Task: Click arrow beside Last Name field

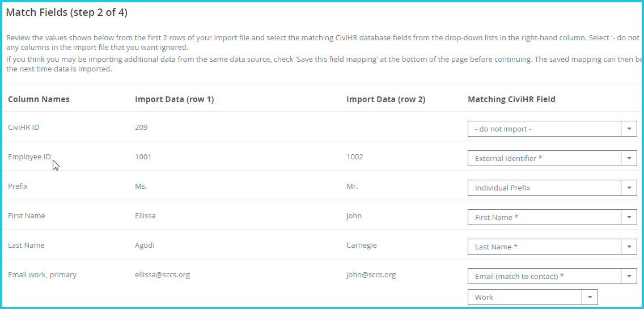Action: 629,247
